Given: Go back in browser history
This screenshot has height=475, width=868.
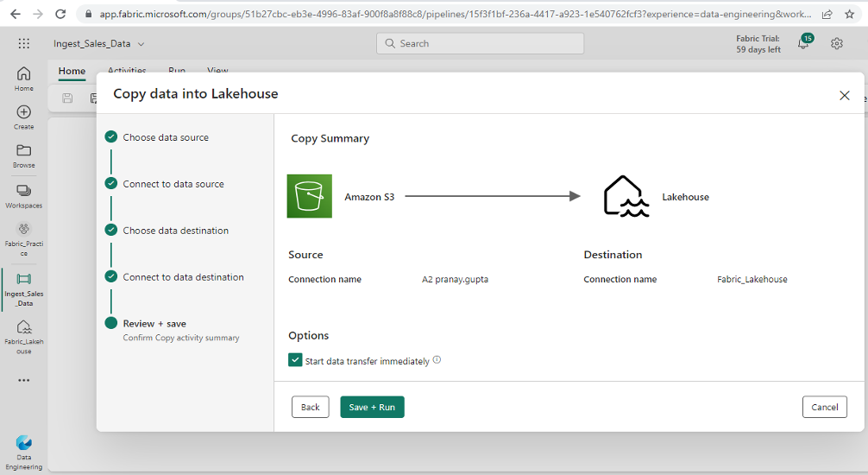Looking at the screenshot, I should [x=15, y=14].
